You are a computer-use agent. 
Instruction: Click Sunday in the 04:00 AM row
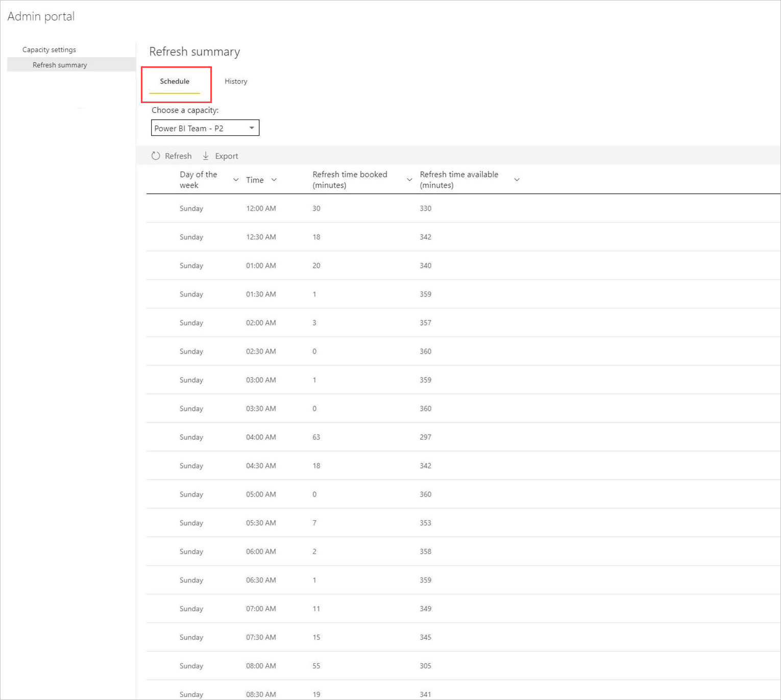[191, 437]
